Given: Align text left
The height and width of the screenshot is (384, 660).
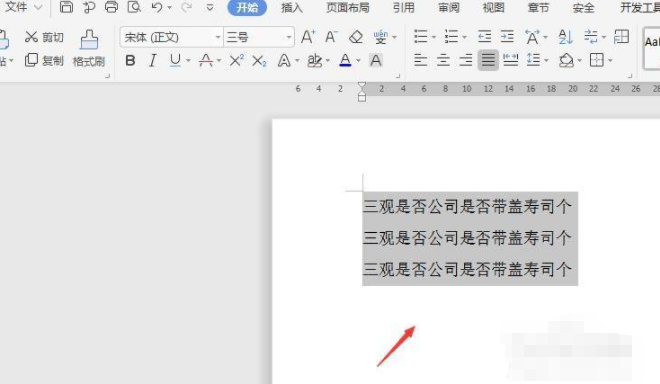Looking at the screenshot, I should (420, 61).
